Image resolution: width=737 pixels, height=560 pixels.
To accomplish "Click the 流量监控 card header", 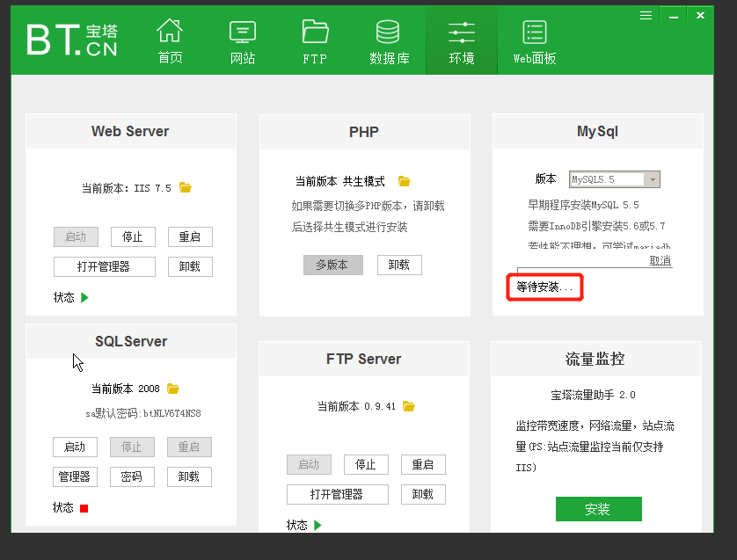I will coord(595,359).
